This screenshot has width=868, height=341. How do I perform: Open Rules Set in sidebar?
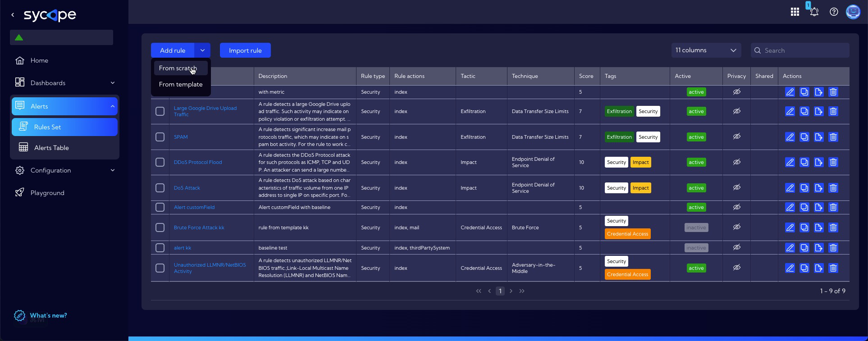click(64, 127)
